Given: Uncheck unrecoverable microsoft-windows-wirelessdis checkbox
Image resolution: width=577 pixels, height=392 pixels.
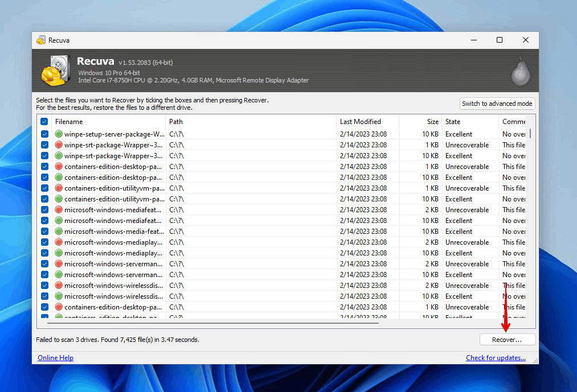Looking at the screenshot, I should coord(44,286).
